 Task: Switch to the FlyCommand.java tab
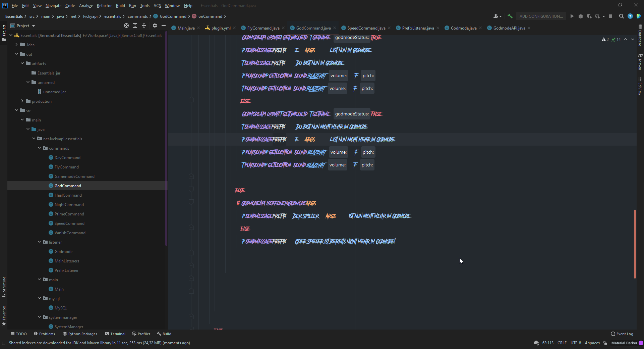263,28
